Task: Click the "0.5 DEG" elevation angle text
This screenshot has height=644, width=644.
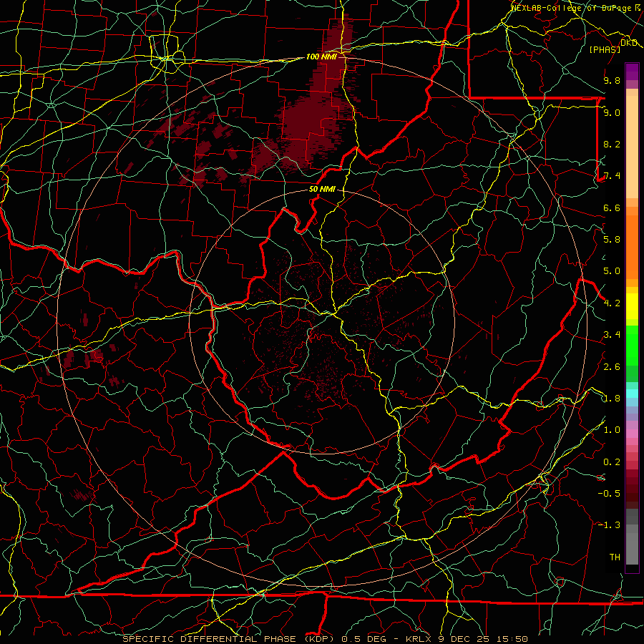Action: (364, 639)
